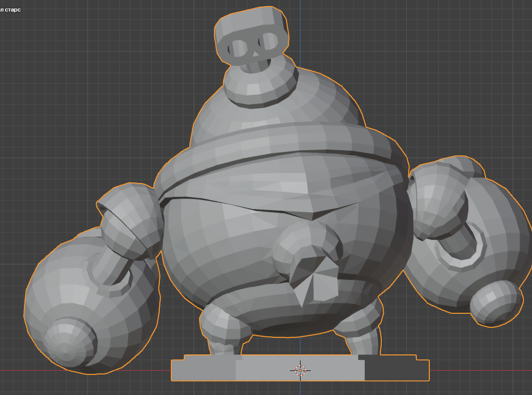
Task: Click the left section of base platform
Action: coord(203,370)
